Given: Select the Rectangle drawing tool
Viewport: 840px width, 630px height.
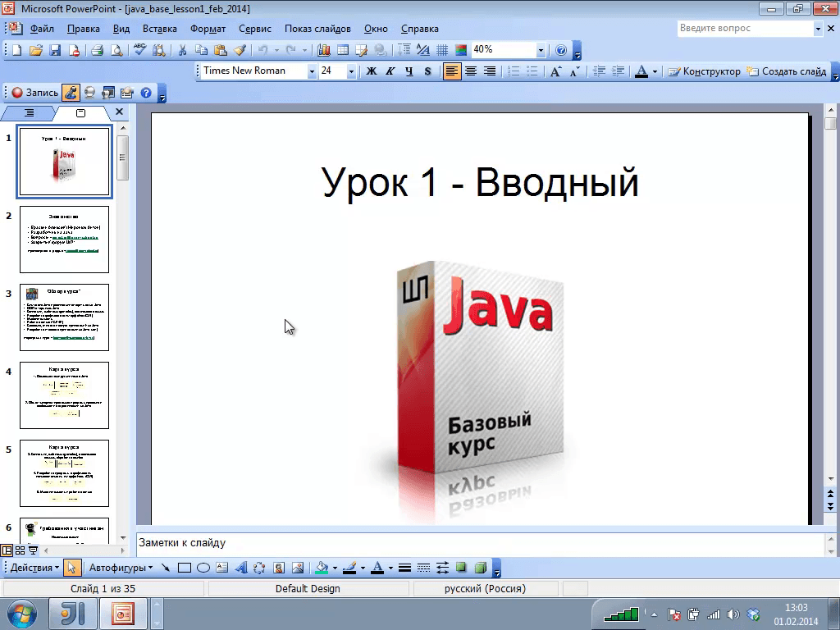Looking at the screenshot, I should coord(185,568).
